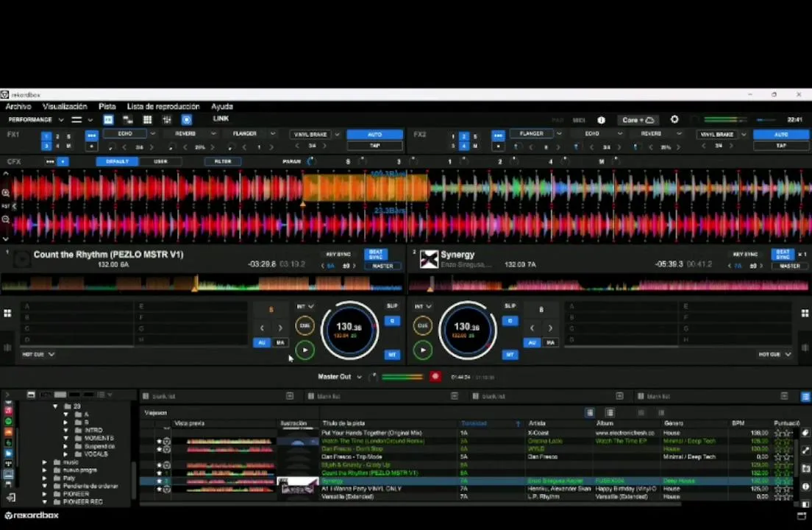Assign FX1 to deck 3
The height and width of the screenshot is (530, 812).
click(46, 146)
